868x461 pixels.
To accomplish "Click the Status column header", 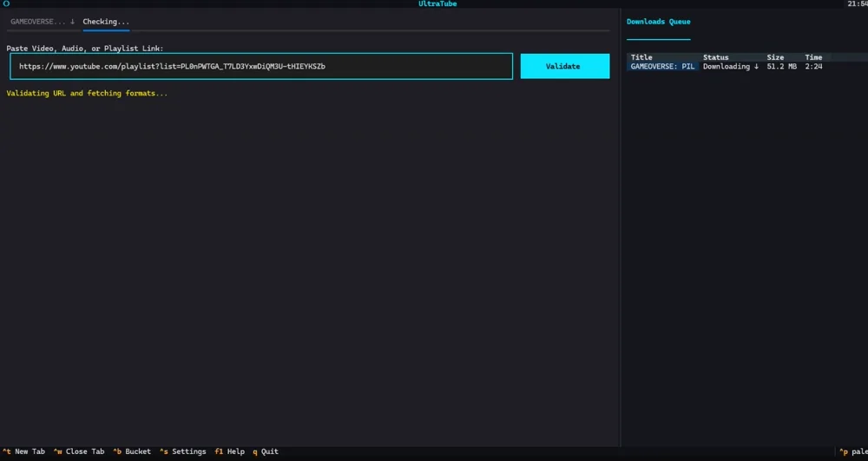I will tap(716, 57).
